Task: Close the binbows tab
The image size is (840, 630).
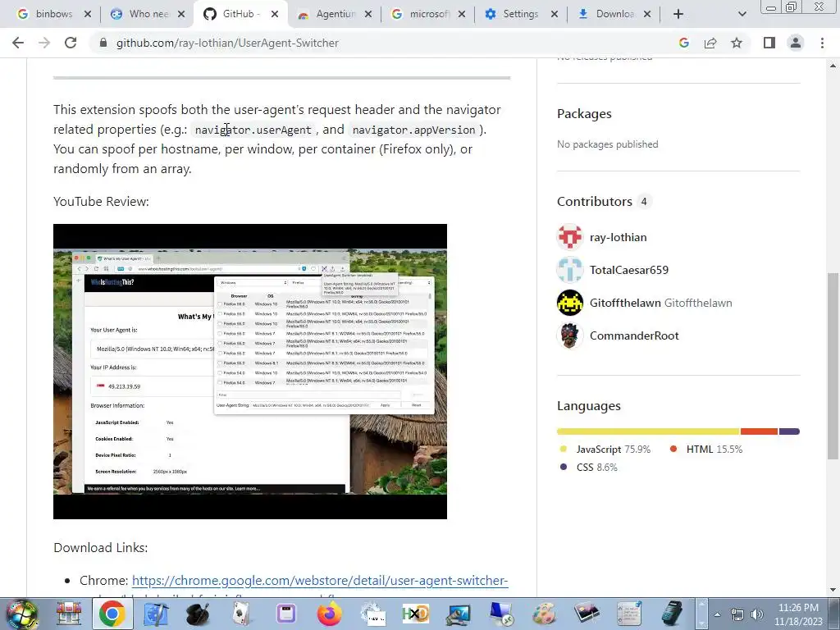Action: [x=88, y=14]
